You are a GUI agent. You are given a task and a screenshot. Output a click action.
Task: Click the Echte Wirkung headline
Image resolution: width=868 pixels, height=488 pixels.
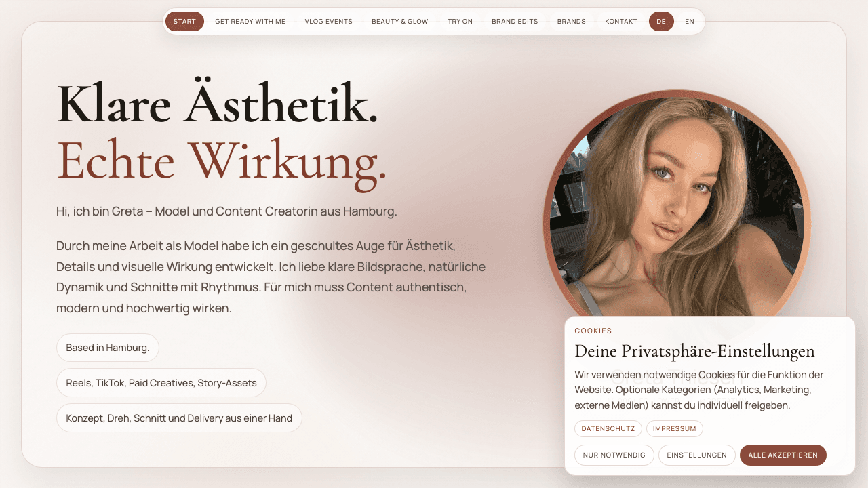[222, 161]
